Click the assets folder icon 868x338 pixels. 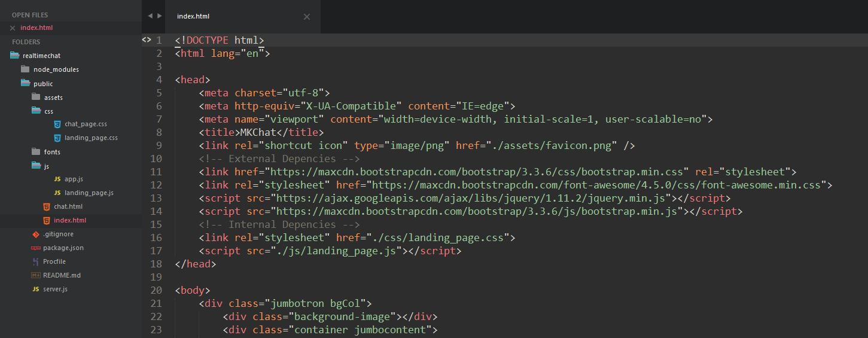tap(36, 97)
